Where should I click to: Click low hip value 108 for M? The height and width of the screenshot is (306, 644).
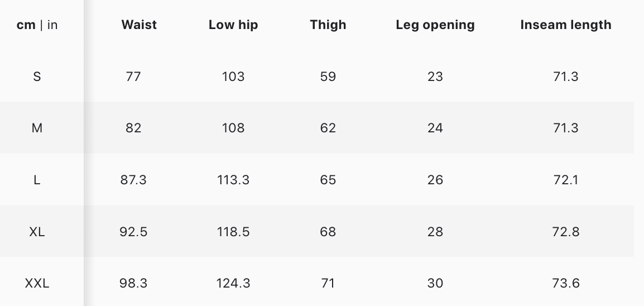tap(233, 128)
